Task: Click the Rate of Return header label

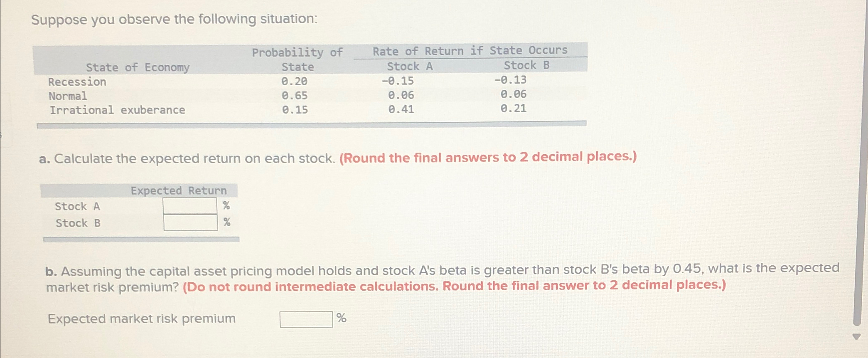Action: [x=470, y=51]
